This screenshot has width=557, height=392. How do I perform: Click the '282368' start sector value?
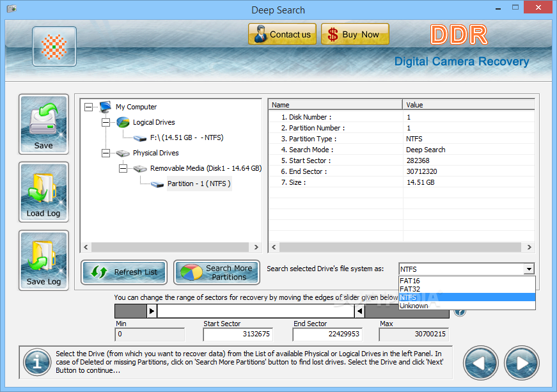tap(418, 161)
